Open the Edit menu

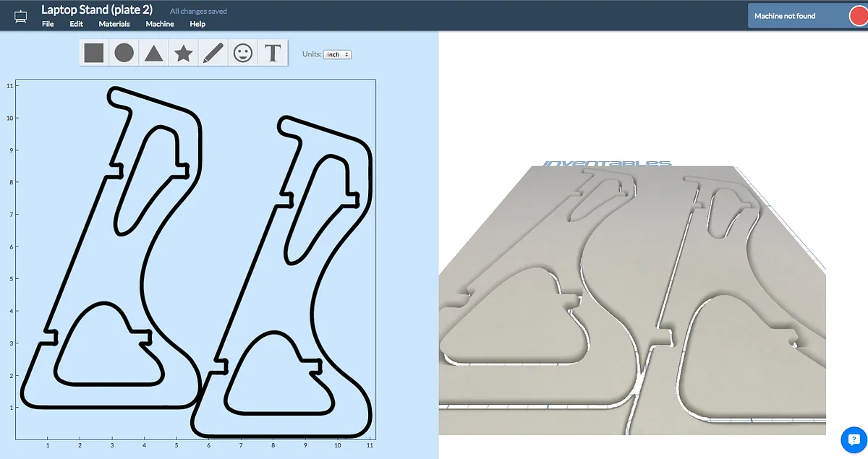click(x=76, y=24)
